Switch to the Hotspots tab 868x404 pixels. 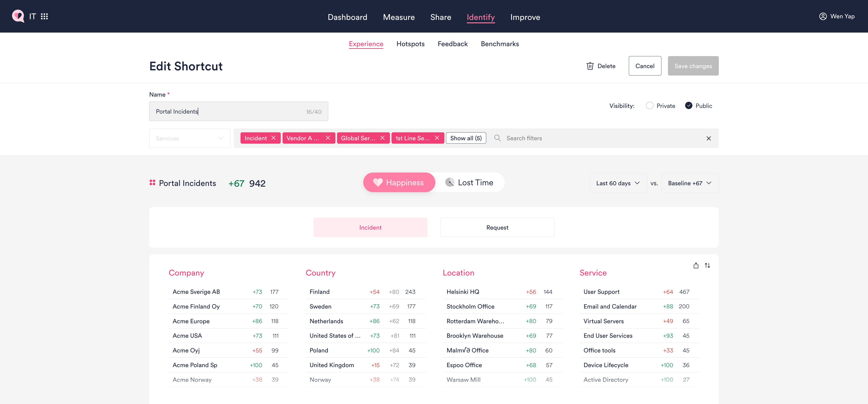[x=410, y=44]
